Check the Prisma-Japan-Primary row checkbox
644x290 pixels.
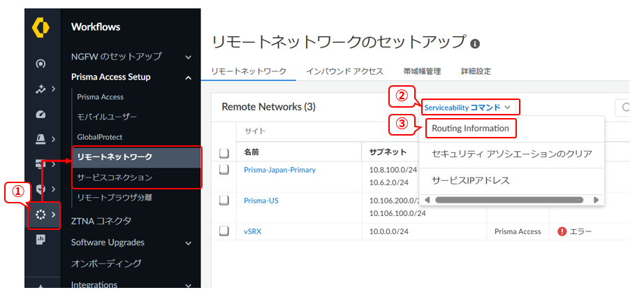point(224,170)
